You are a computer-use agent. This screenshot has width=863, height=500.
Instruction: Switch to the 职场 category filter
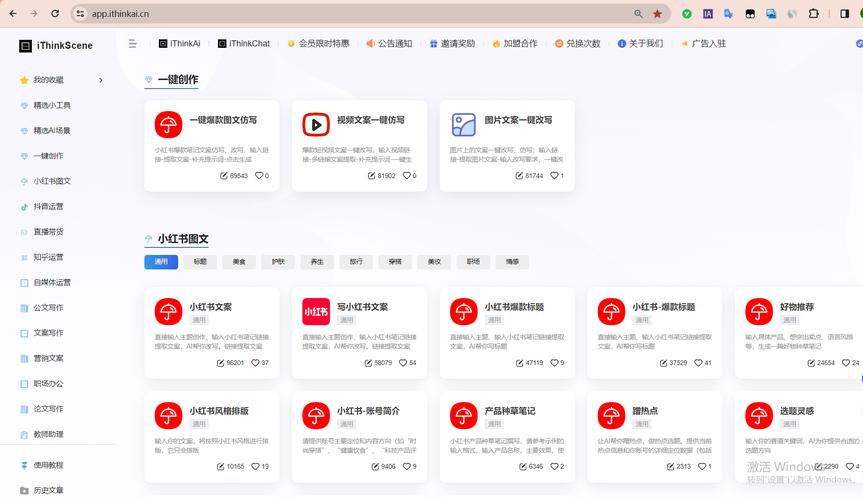point(473,262)
